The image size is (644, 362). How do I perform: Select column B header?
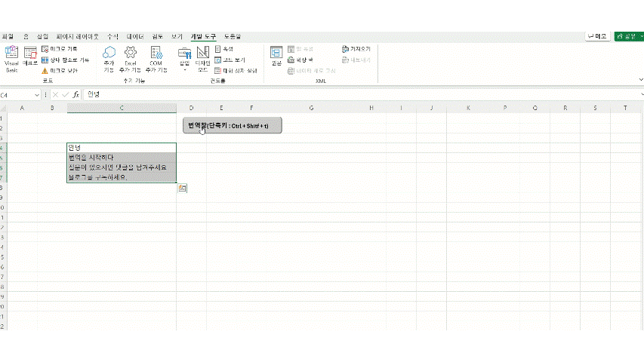(52, 108)
